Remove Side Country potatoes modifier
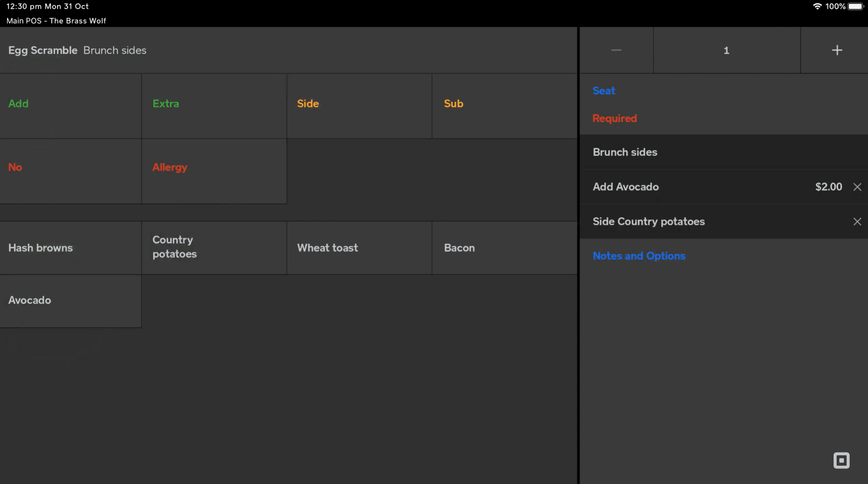Screen dimensions: 868x484 tap(857, 221)
